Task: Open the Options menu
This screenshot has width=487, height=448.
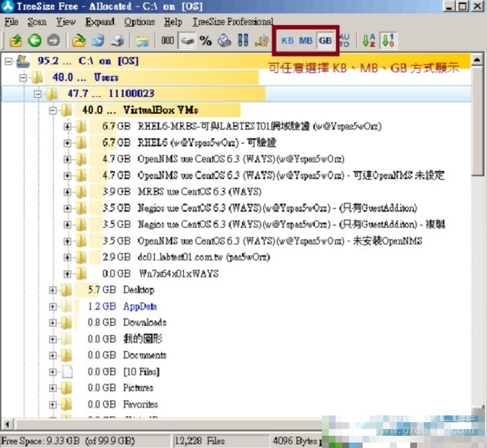Action: click(139, 22)
